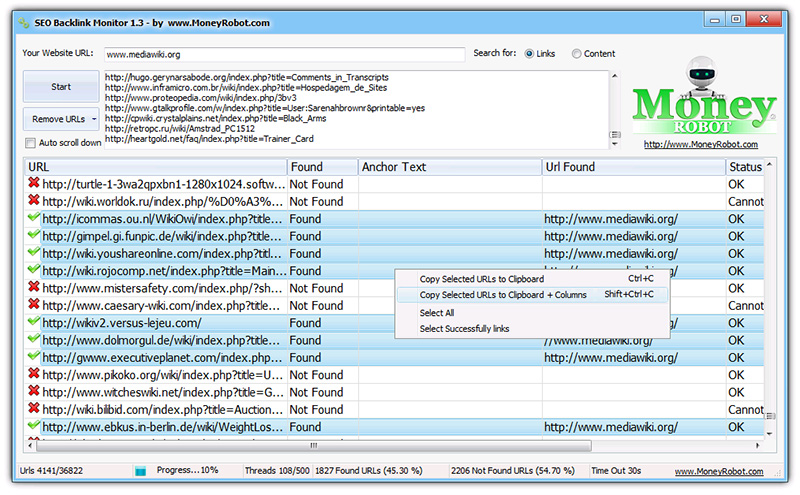This screenshot has width=800, height=495.
Task: Click the heartgold.net Trainer_Card line
Action: [209, 138]
